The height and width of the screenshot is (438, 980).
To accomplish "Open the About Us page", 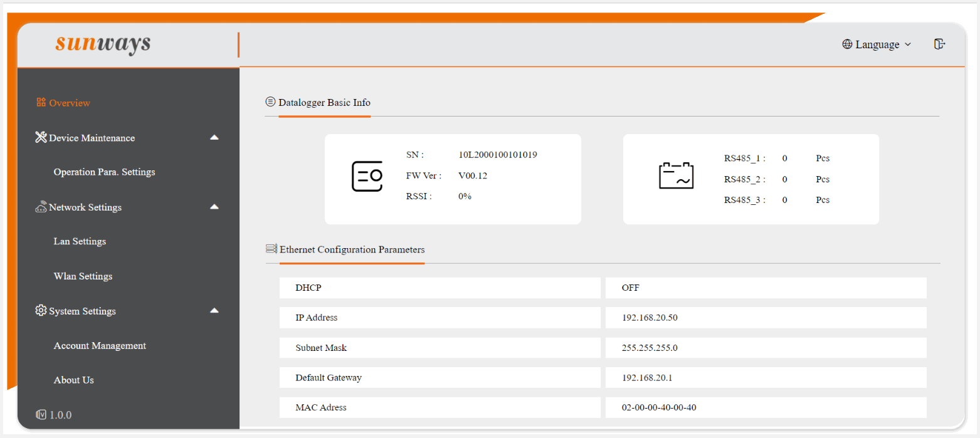I will 74,380.
